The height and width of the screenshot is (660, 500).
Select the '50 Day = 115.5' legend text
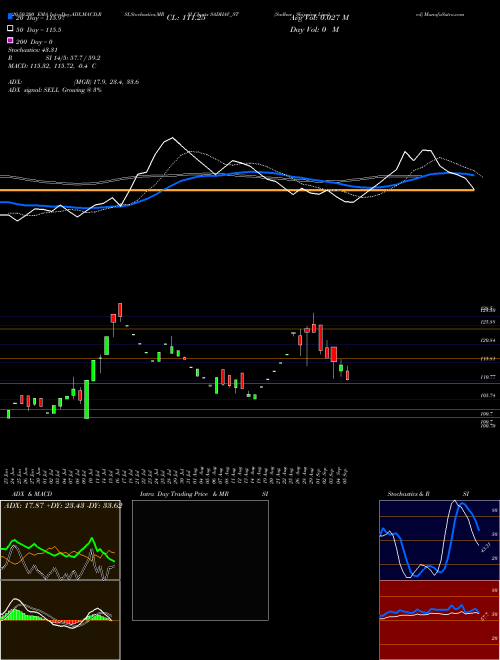(39, 30)
